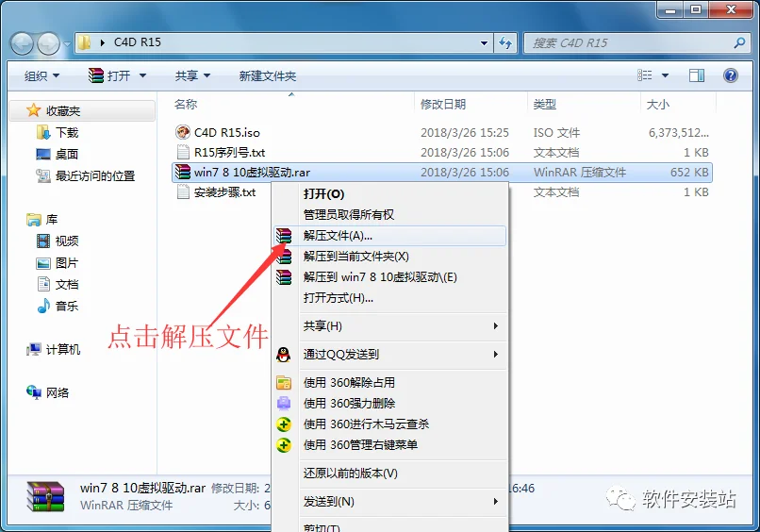Click the Forward navigation arrow
Viewport: 760px width, 532px height.
point(48,43)
